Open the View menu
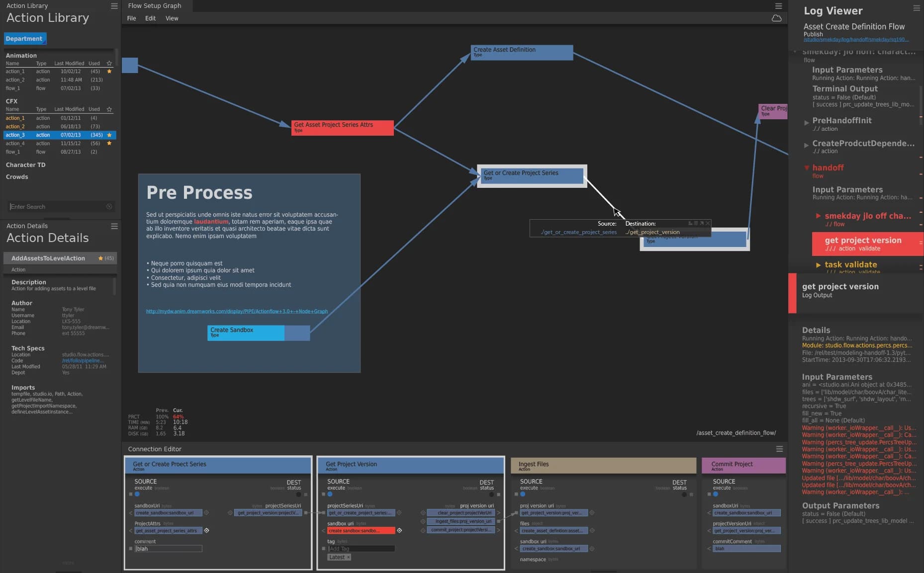924x573 pixels. click(172, 18)
